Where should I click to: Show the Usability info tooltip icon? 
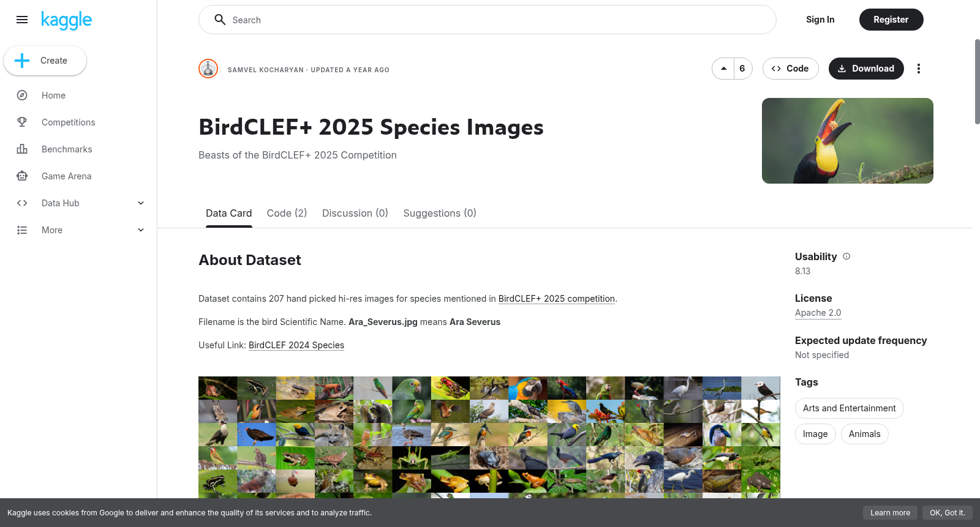tap(846, 256)
